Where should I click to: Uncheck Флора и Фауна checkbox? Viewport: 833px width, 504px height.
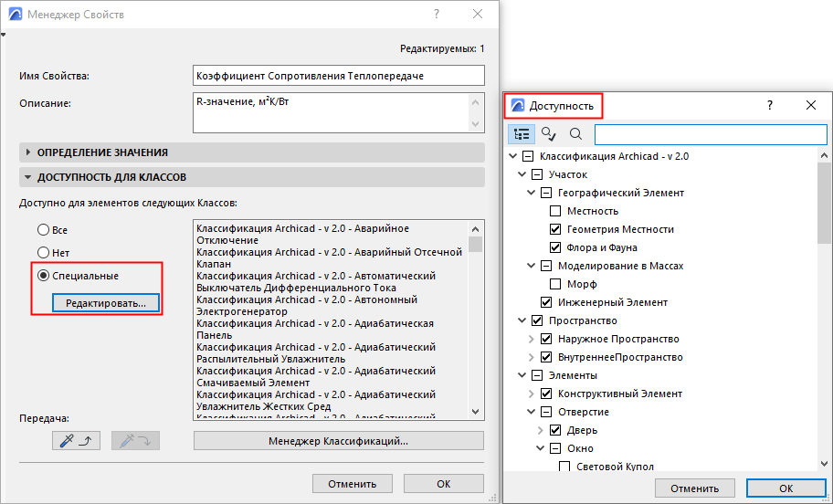(555, 247)
